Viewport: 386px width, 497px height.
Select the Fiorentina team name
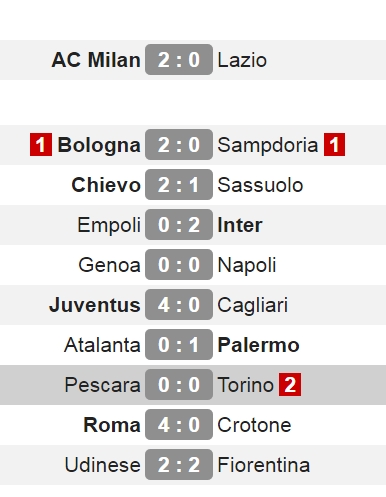pos(264,465)
